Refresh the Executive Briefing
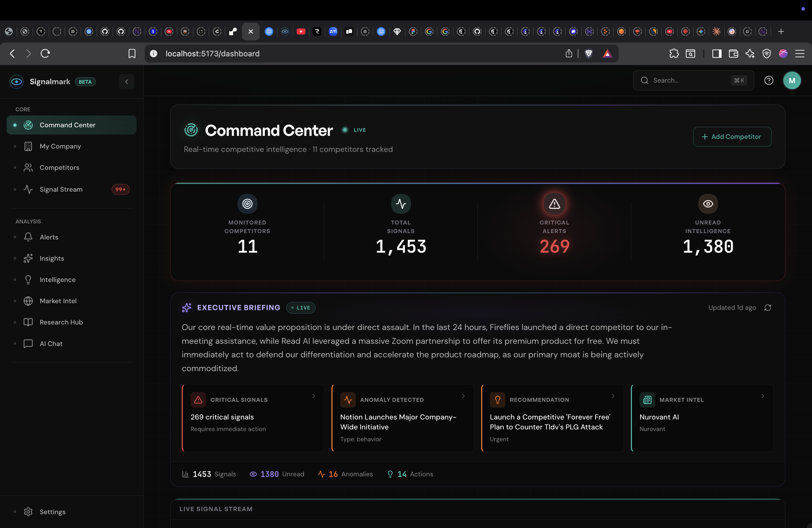 point(768,307)
